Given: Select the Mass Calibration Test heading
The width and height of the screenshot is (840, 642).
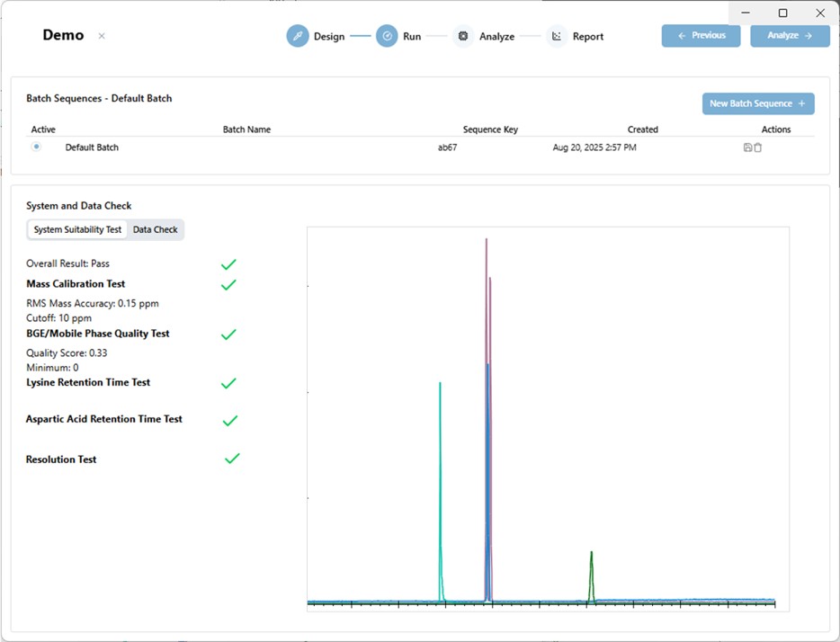Looking at the screenshot, I should [76, 284].
